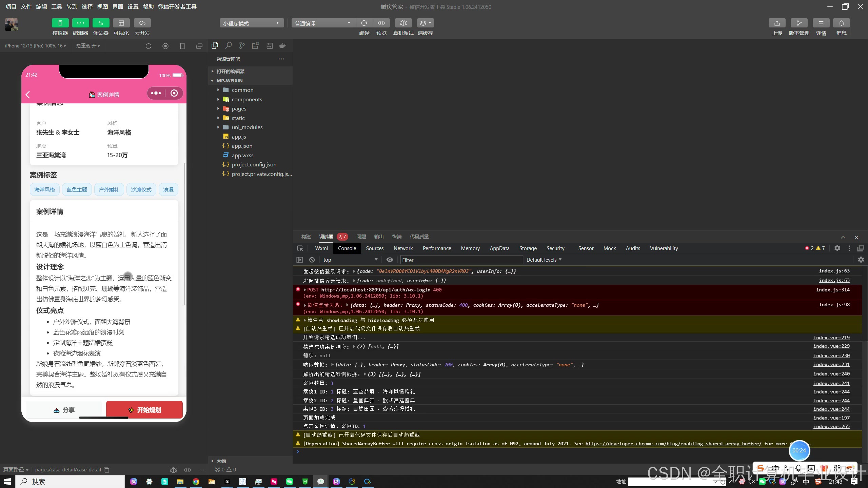Open version management (版本管理) icon
Image resolution: width=868 pixels, height=488 pixels.
click(799, 23)
